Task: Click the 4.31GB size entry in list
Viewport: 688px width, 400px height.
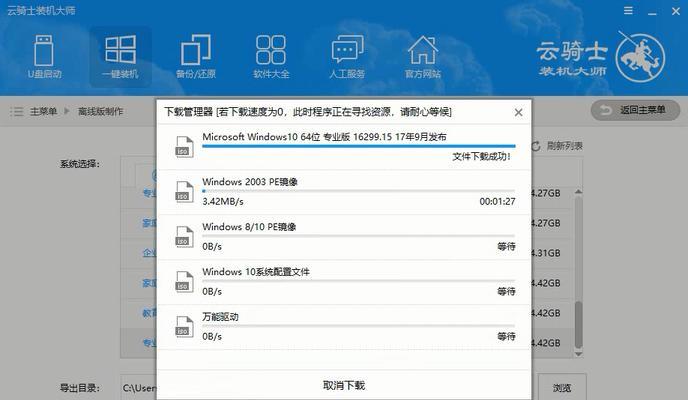Action: 546,253
